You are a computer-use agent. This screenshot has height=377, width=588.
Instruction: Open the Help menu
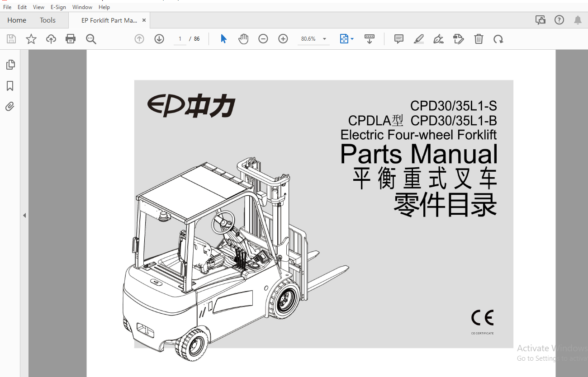[x=104, y=7]
